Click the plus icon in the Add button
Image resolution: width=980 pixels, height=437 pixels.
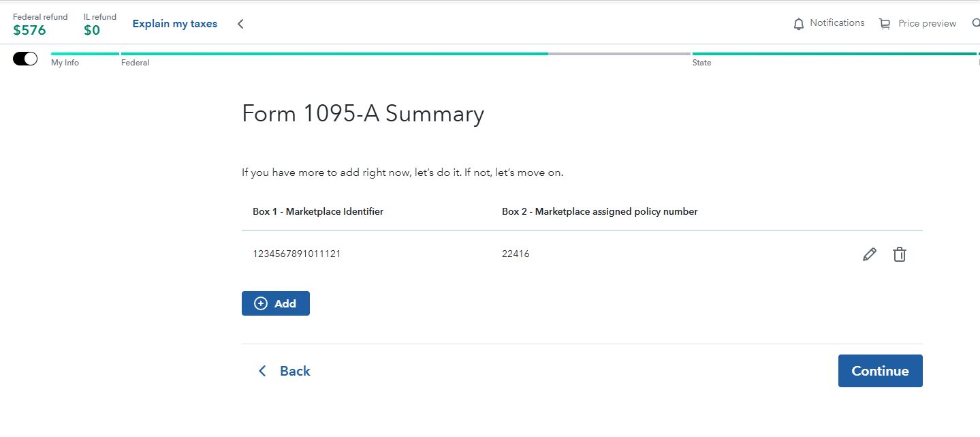tap(261, 303)
